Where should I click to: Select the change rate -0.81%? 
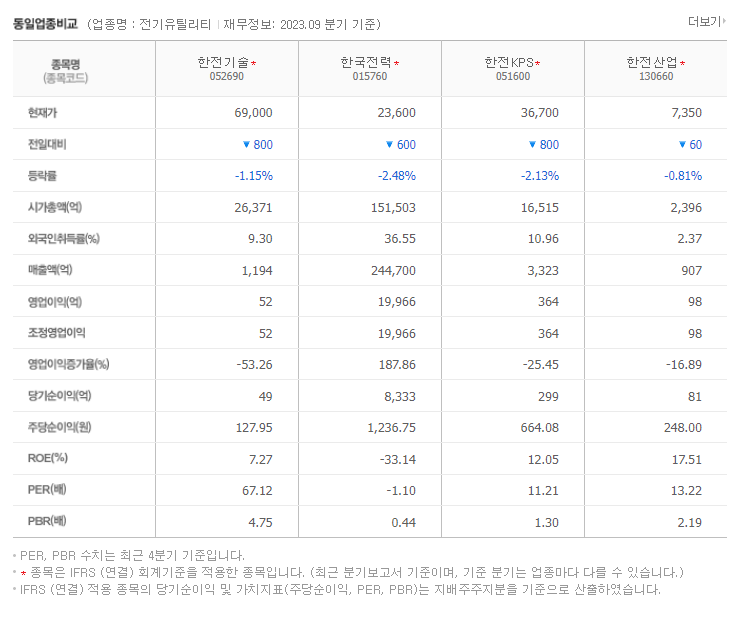683,176
